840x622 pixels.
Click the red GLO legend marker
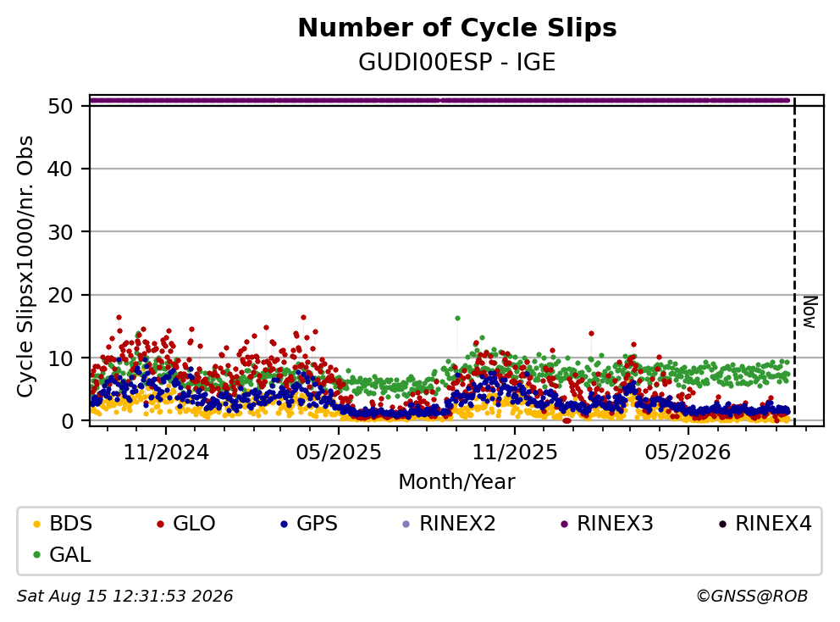click(x=160, y=524)
